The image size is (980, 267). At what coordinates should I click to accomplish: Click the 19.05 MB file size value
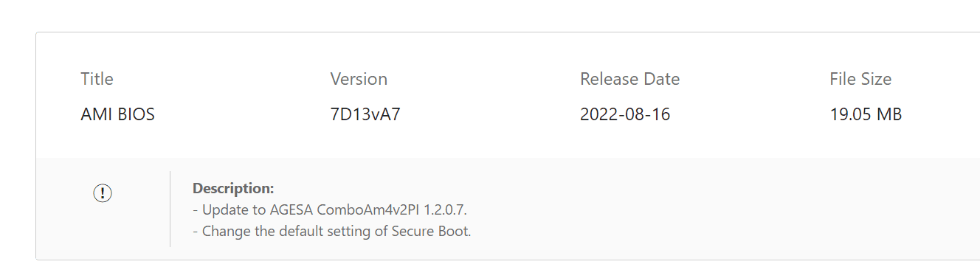tap(866, 114)
